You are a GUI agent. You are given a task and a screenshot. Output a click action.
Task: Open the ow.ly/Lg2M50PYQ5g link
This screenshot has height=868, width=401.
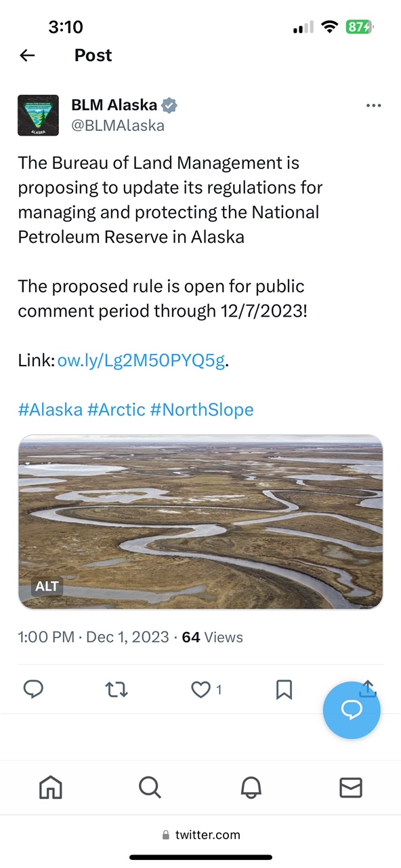tap(141, 360)
